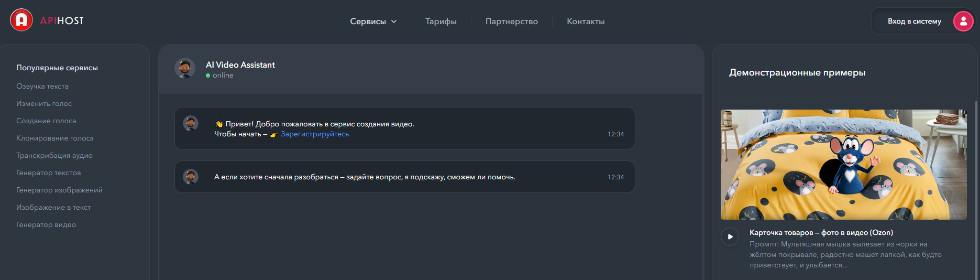
Task: Open the Озвучка текста service
Action: point(42,86)
